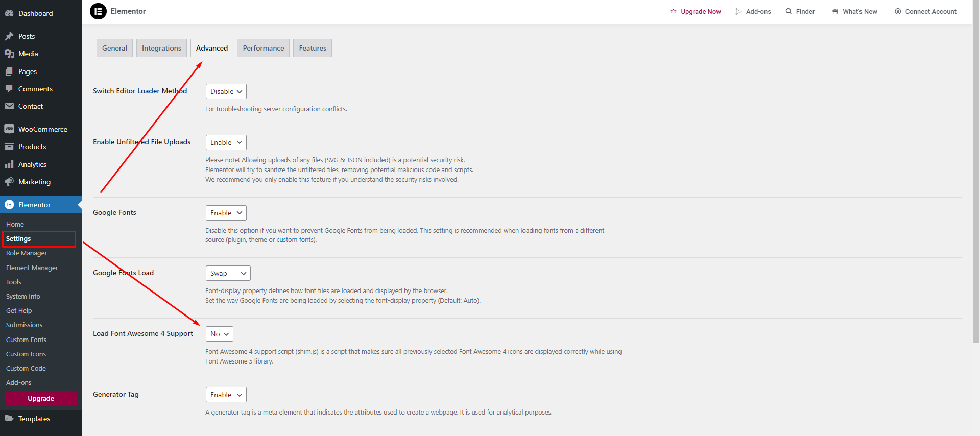Screen dimensions: 980x436
Task: Click the Templates folder icon
Action: click(9, 418)
